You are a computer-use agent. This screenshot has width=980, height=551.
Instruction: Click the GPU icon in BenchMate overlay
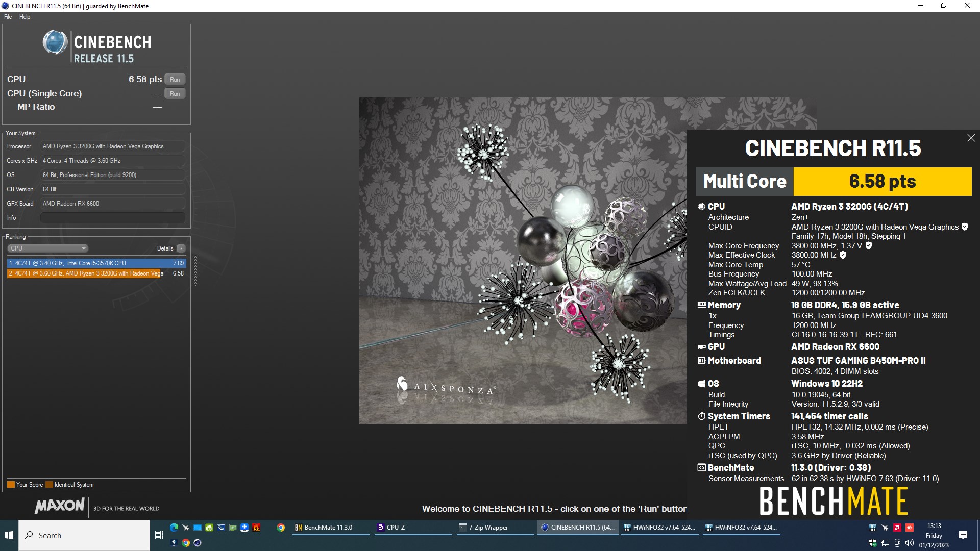701,347
